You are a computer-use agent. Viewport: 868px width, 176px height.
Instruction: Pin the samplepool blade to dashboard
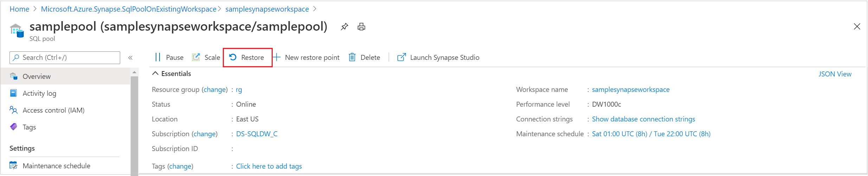(x=344, y=27)
